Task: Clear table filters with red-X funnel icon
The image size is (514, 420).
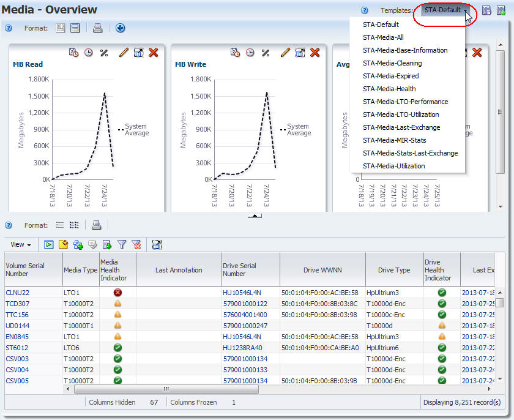Action: coord(136,244)
